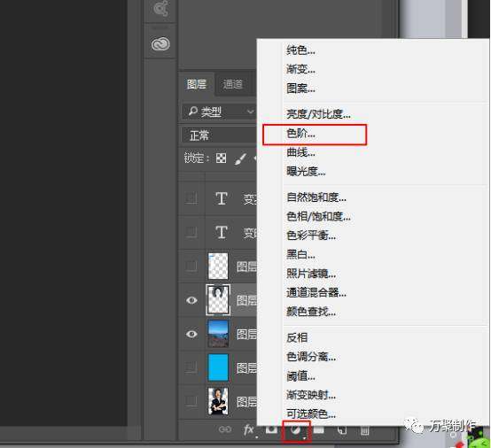Select 色相/饱和度... from the menu
The width and height of the screenshot is (491, 448).
(x=318, y=217)
